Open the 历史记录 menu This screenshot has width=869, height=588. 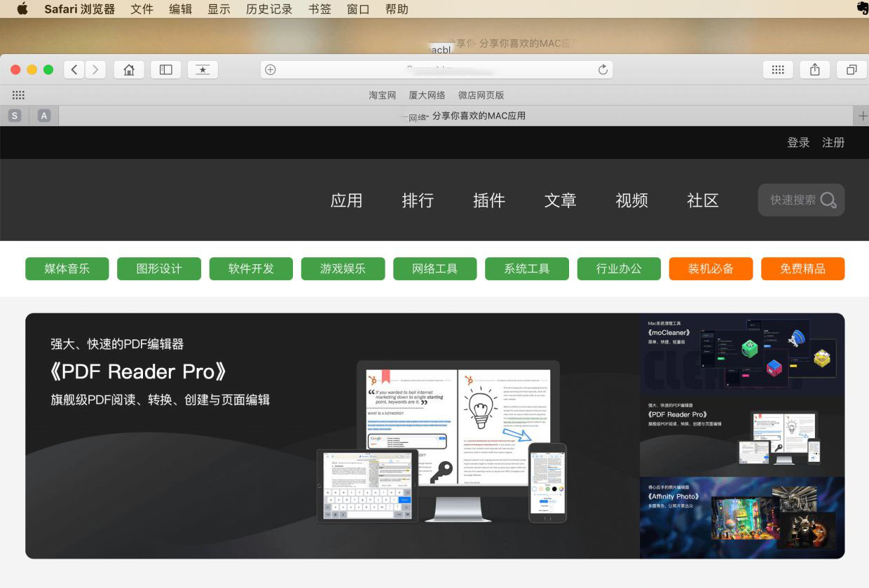pos(269,9)
